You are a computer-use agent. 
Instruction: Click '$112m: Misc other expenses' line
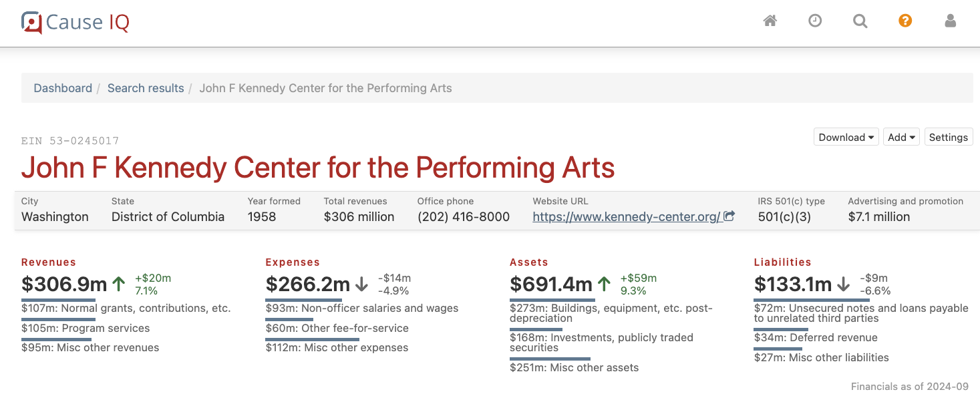(337, 347)
